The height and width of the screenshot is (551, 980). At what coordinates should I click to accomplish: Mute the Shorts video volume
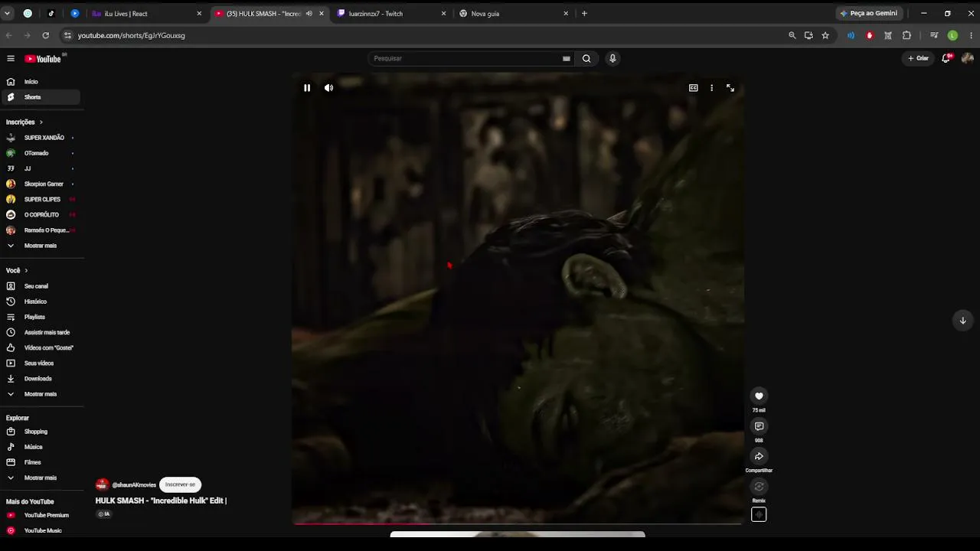[x=328, y=88]
